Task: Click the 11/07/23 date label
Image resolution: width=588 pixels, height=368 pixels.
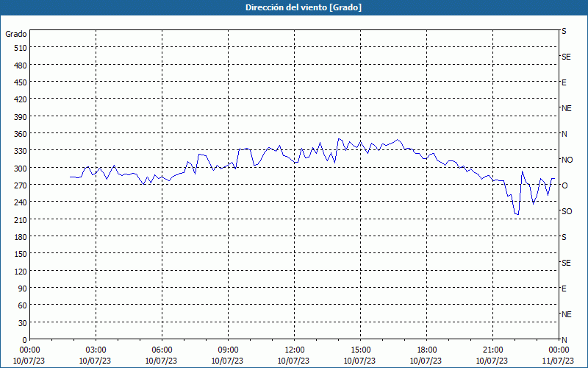Action: tap(559, 361)
